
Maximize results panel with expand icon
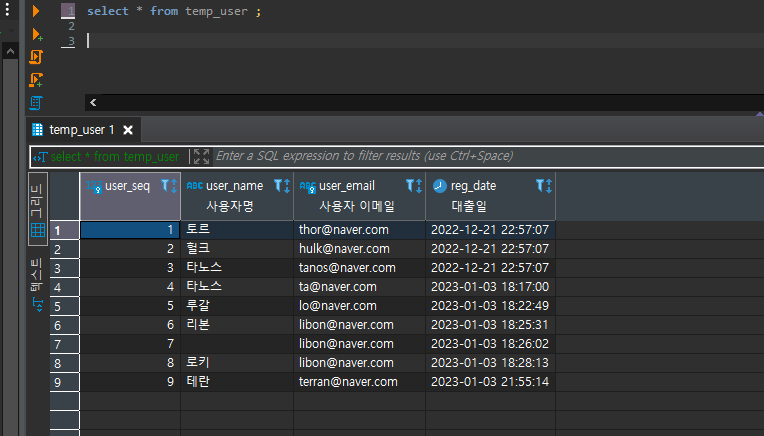click(x=201, y=156)
